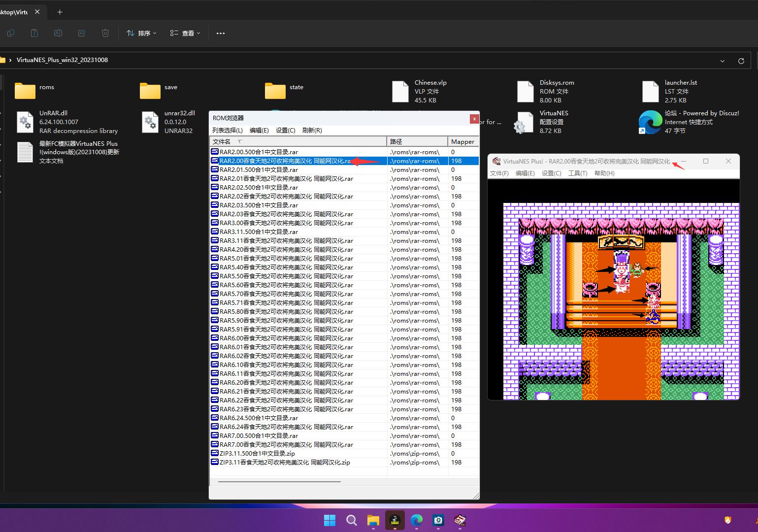Image resolution: width=758 pixels, height=532 pixels.
Task: Expand the 排序 sort dropdown
Action: tap(141, 33)
